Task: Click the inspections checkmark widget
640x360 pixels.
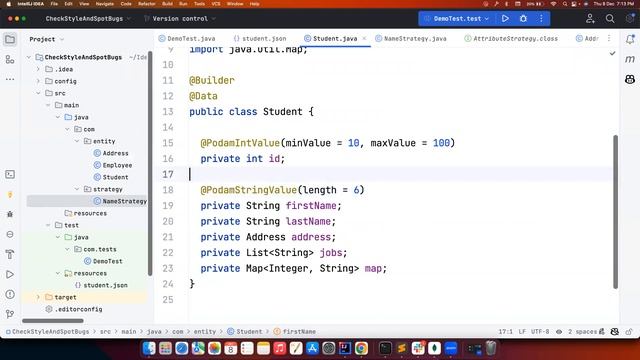Action: click(612, 53)
